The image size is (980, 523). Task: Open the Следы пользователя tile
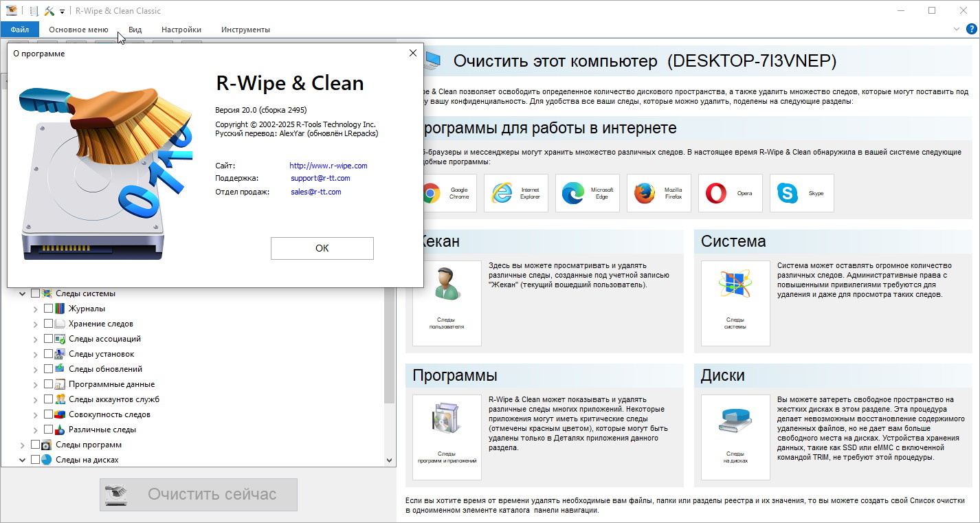[x=447, y=303]
